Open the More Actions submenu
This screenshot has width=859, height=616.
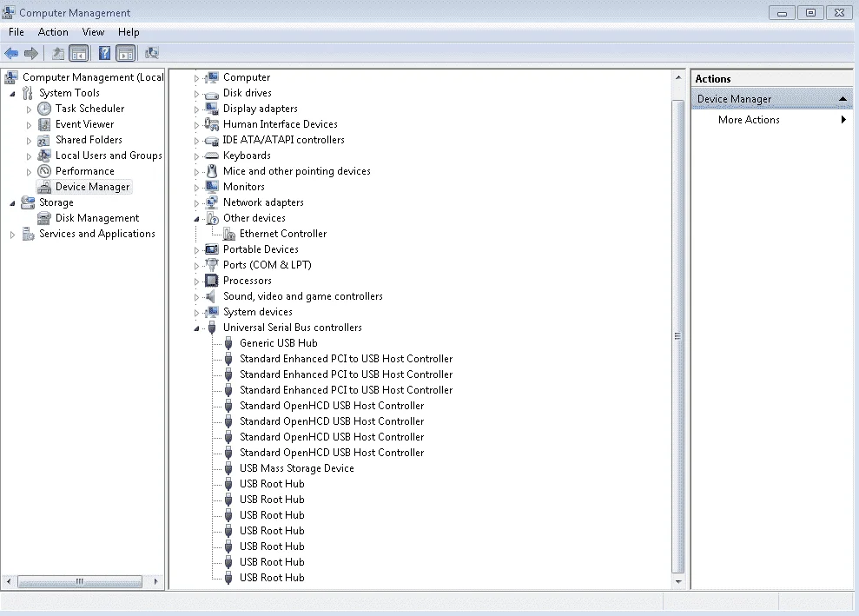[772, 120]
